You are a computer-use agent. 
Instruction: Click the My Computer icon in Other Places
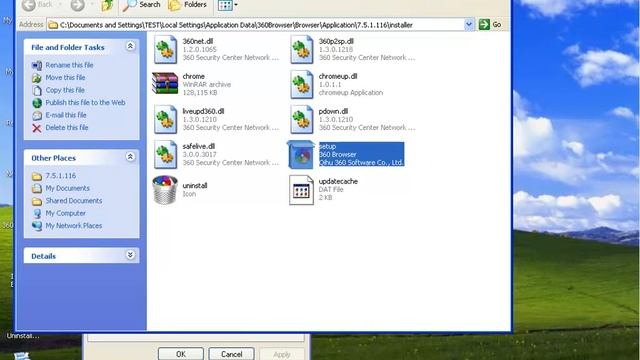point(37,213)
